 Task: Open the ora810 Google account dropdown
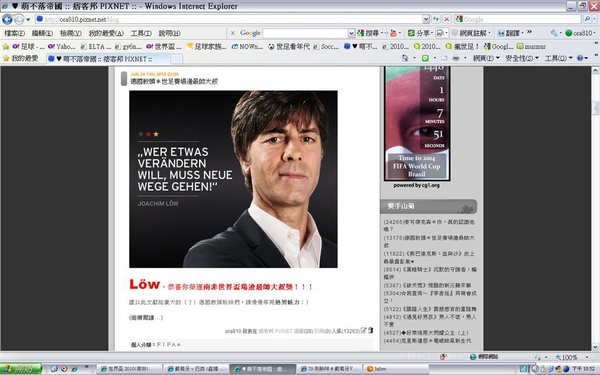point(580,33)
